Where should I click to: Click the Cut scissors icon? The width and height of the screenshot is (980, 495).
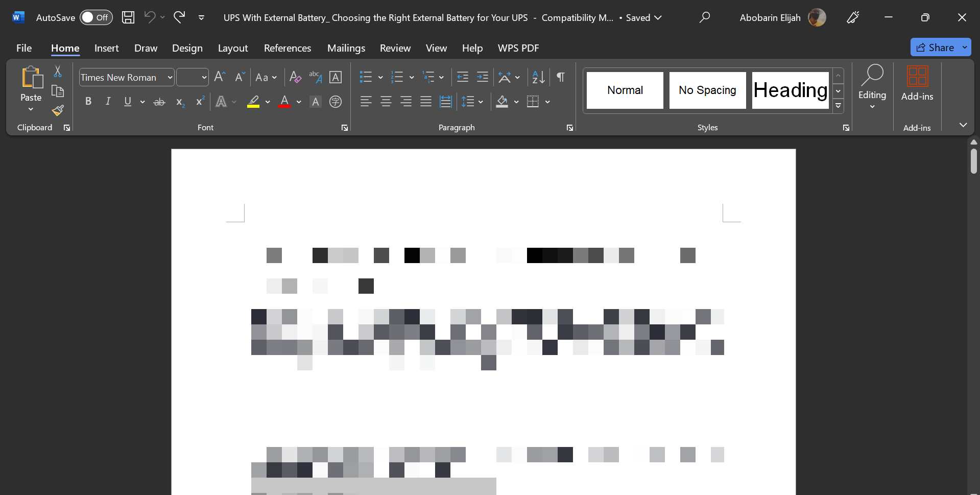click(58, 72)
